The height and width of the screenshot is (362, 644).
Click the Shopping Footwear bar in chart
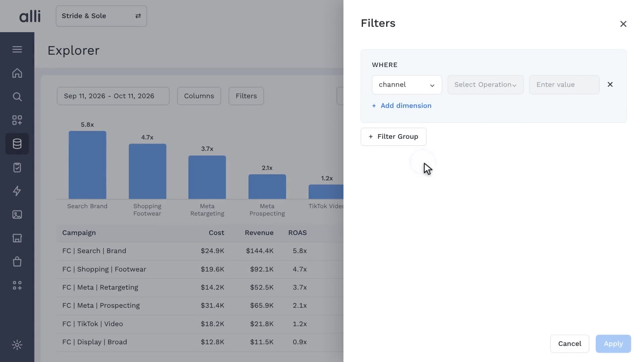click(147, 171)
